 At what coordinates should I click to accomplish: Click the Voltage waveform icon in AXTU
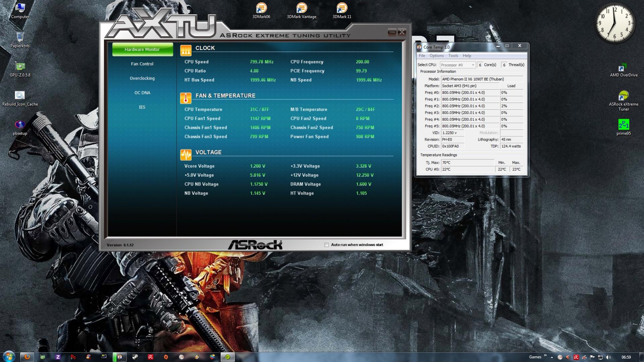(x=186, y=154)
